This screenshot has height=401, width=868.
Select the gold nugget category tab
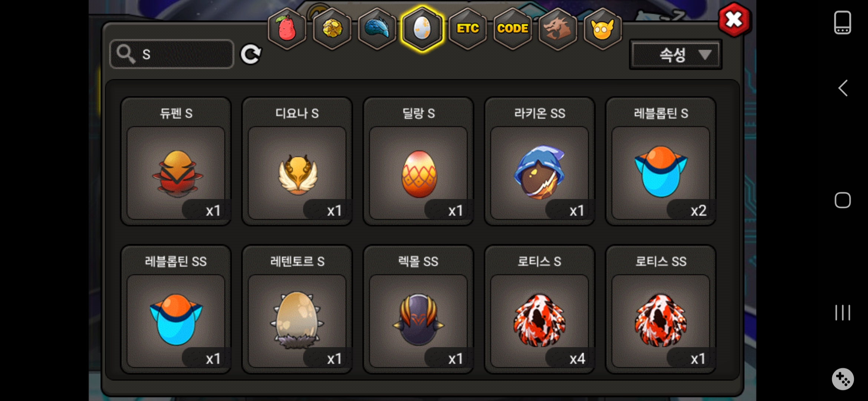tap(332, 29)
